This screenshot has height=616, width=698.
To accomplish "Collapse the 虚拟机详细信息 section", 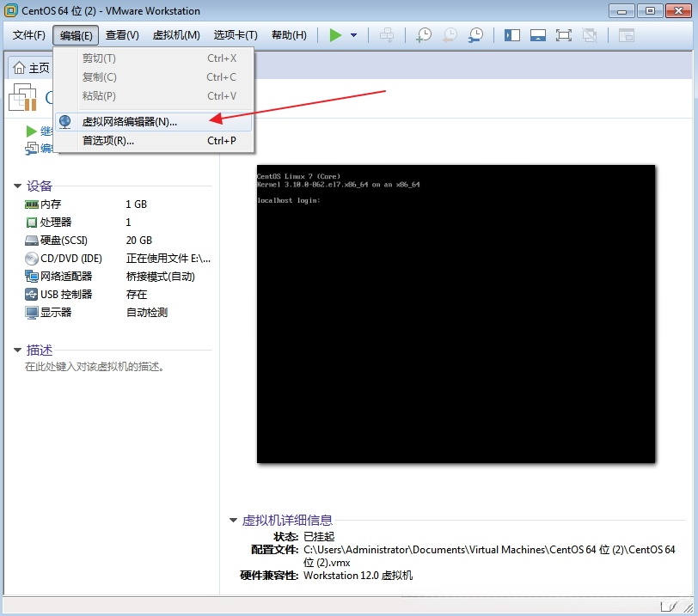I will (233, 520).
